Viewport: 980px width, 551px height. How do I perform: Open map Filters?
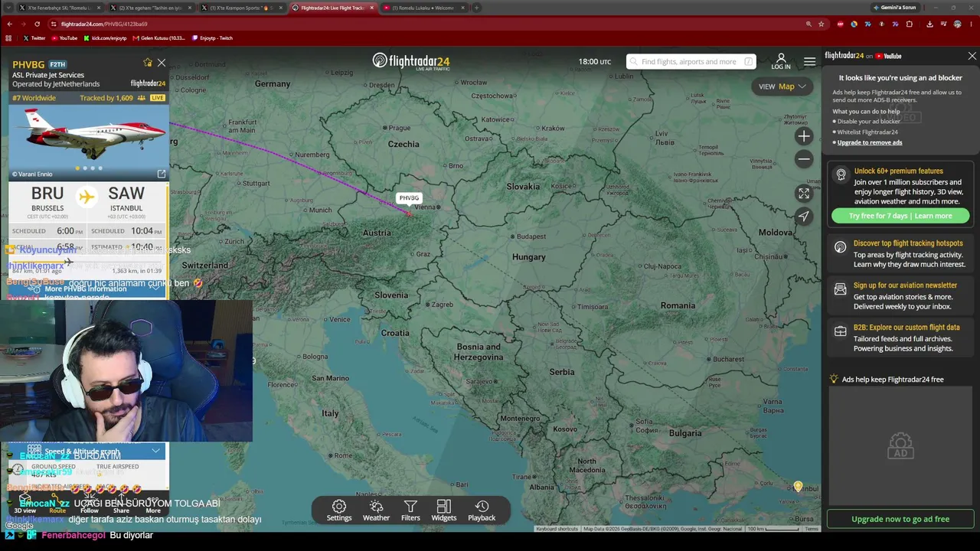(410, 510)
